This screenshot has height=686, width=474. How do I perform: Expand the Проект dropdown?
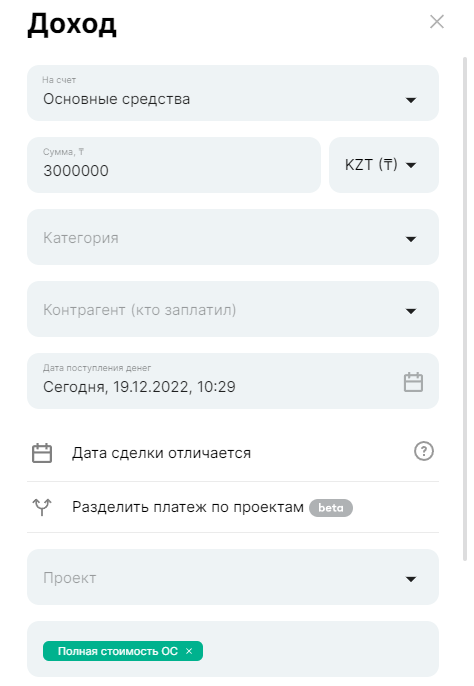(x=233, y=577)
